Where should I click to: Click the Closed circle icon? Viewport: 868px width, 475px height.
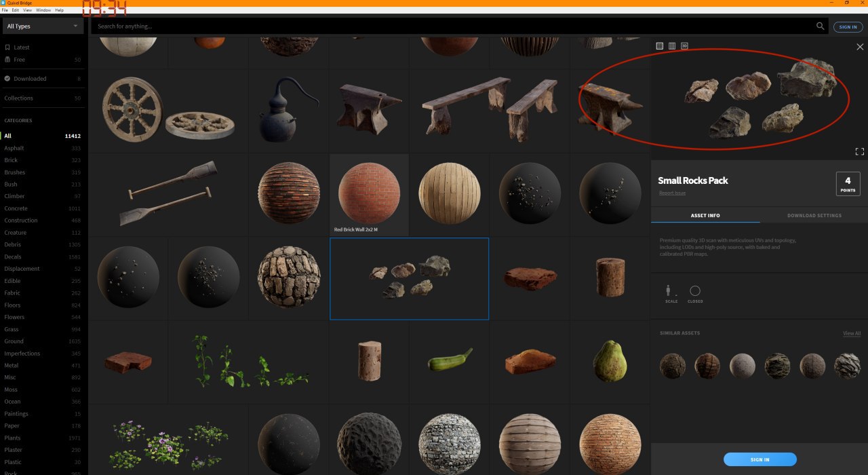pyautogui.click(x=694, y=290)
